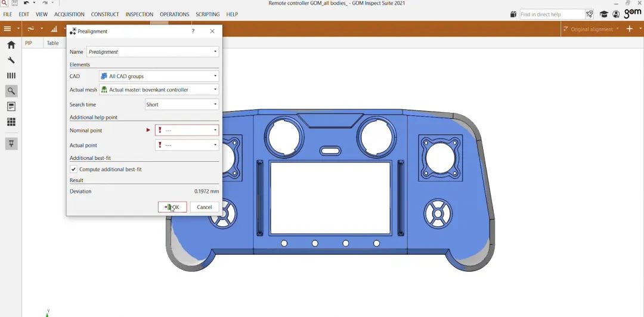Toggle Compute additional best-fit checkbox

click(x=73, y=169)
